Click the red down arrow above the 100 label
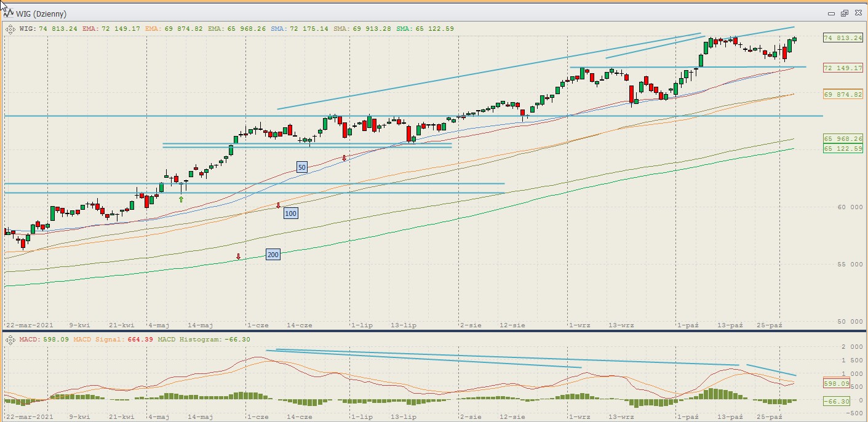 [278, 205]
